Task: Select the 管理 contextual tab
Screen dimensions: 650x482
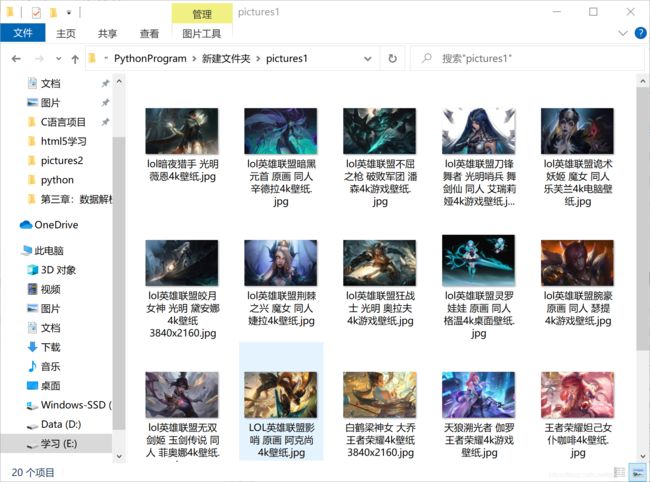Action: pos(202,14)
